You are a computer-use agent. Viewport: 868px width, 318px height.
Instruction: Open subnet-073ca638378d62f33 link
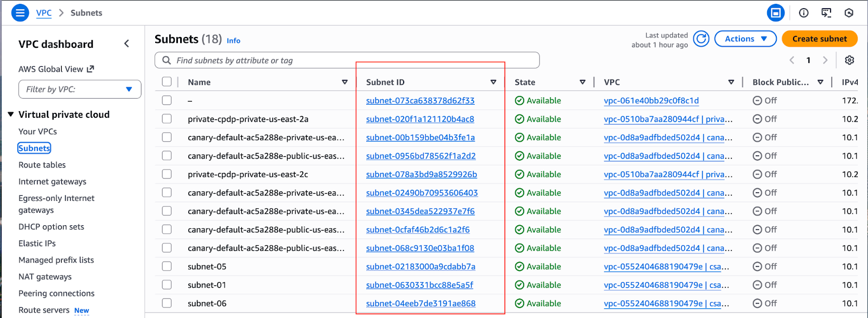click(420, 100)
